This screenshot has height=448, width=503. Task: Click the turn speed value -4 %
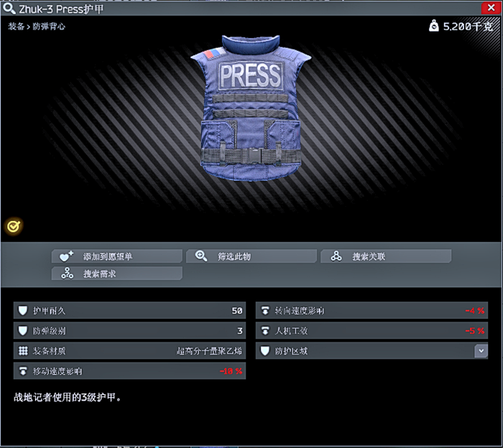coord(475,311)
